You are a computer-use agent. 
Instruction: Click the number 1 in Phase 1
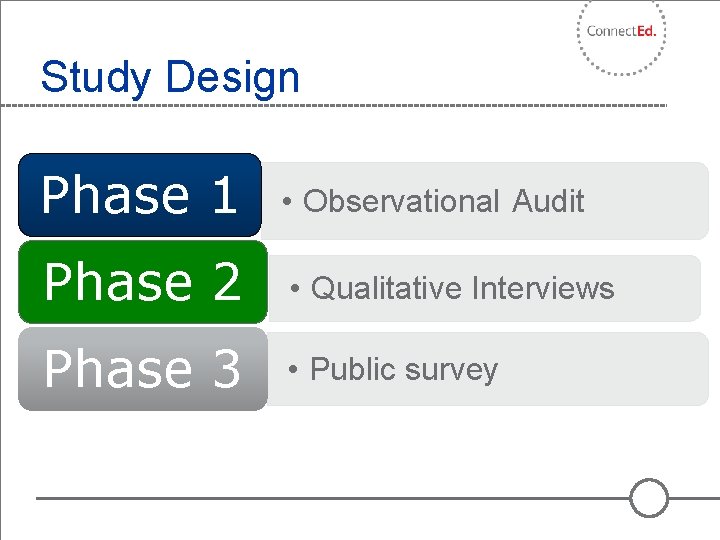pyautogui.click(x=223, y=195)
